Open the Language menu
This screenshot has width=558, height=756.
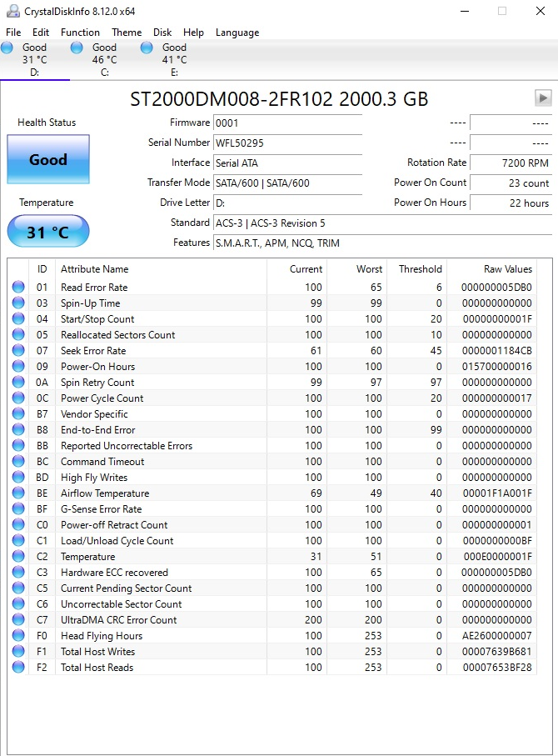click(237, 33)
